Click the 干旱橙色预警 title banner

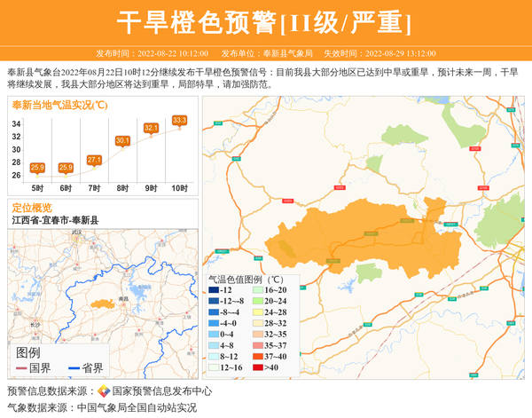coord(265,22)
